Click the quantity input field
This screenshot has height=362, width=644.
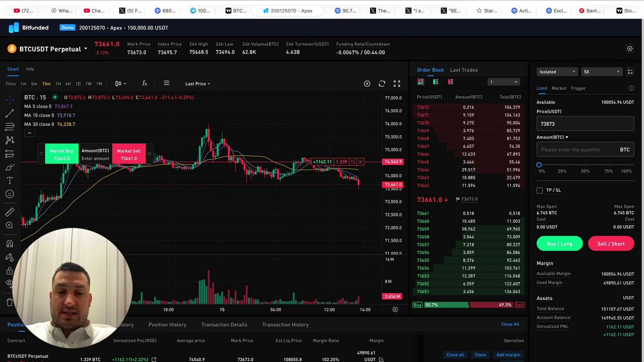pos(585,150)
